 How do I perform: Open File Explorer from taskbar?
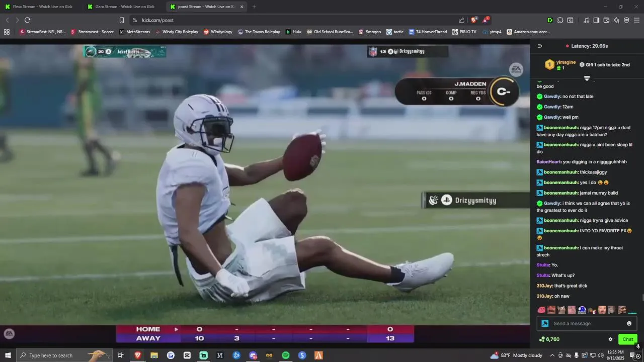pos(154,355)
